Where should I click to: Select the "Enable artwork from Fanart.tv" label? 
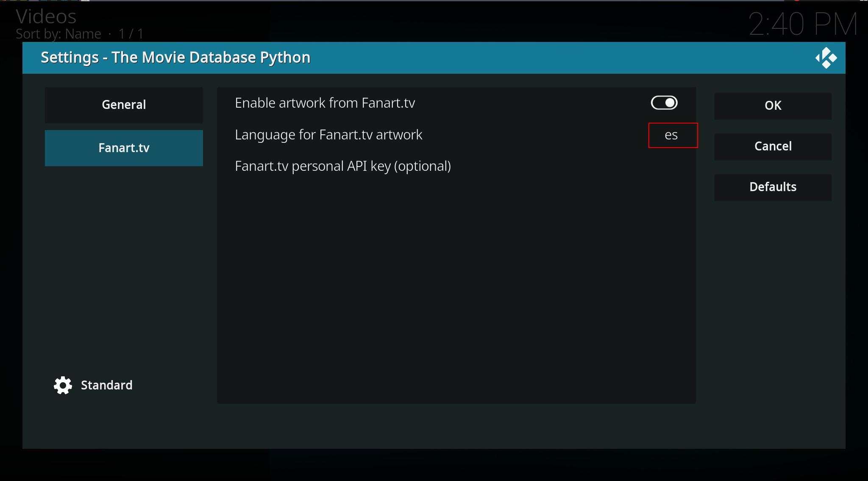[x=325, y=103]
